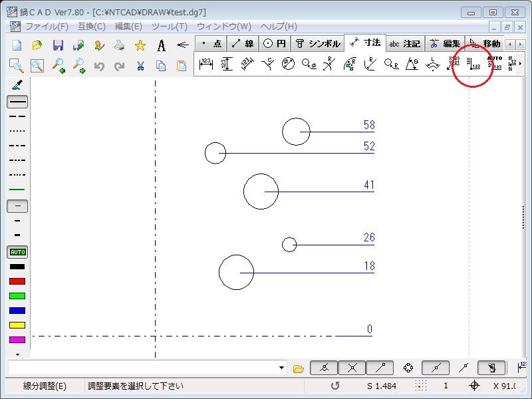Select horizontal dimension tool
Screen dimensions: 532x399
tap(206, 64)
